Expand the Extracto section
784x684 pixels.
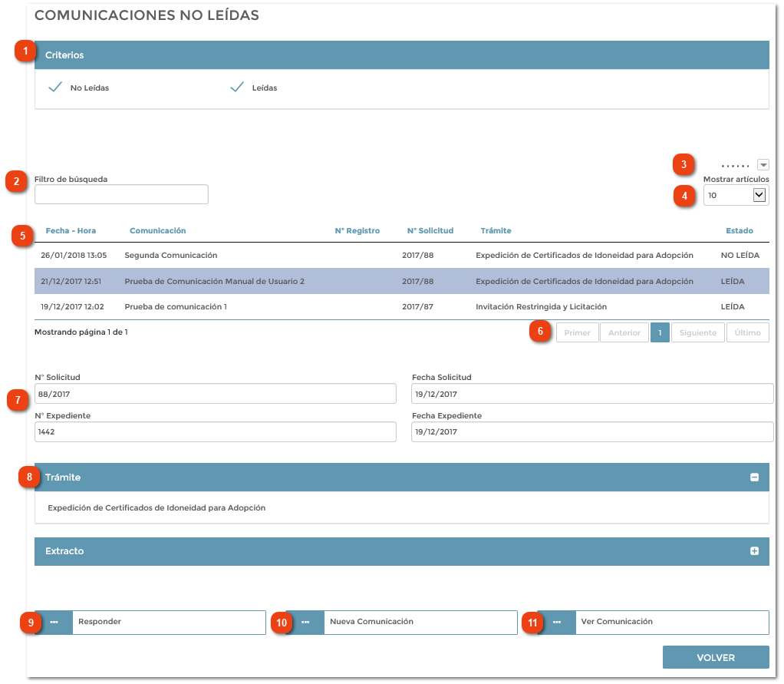point(402,551)
